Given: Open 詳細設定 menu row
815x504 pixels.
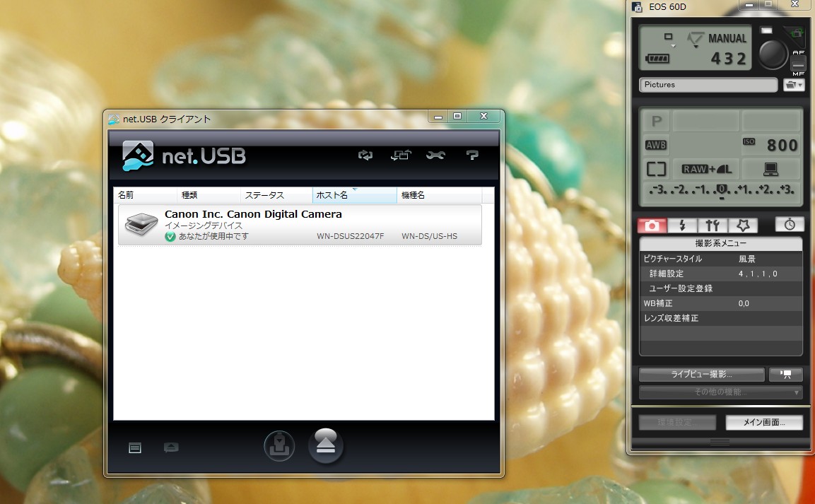Looking at the screenshot, I should pyautogui.click(x=720, y=274).
